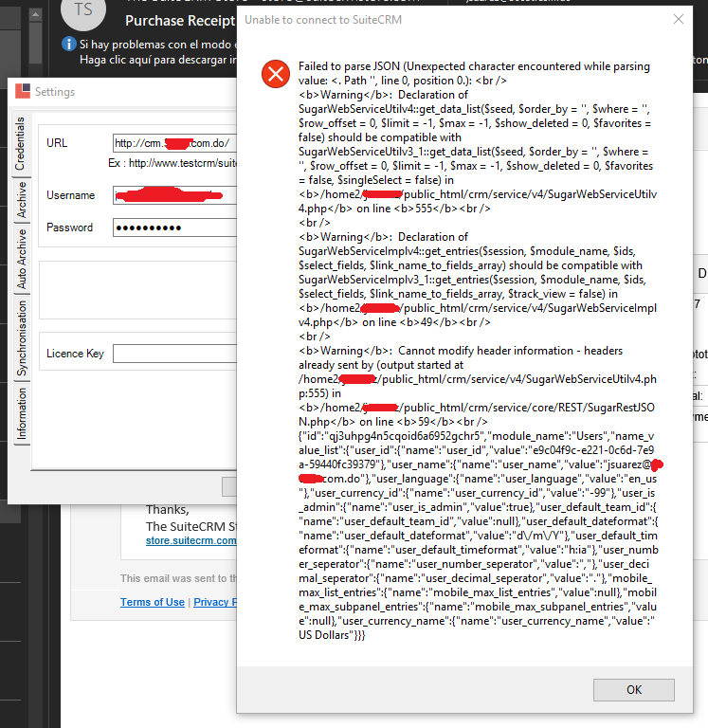Click the Purchase Receipt subject text
The image size is (708, 728).
click(181, 21)
